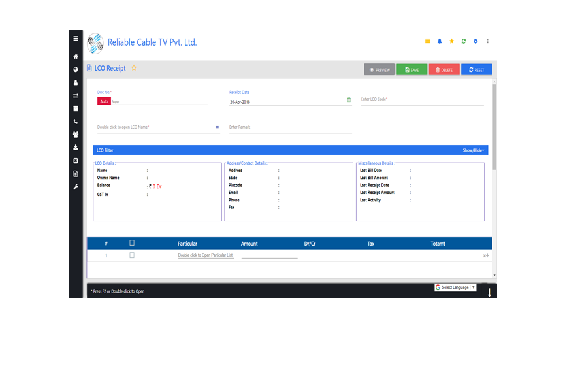Open the globe icon in the sidebar
563x392 pixels.
(x=75, y=69)
